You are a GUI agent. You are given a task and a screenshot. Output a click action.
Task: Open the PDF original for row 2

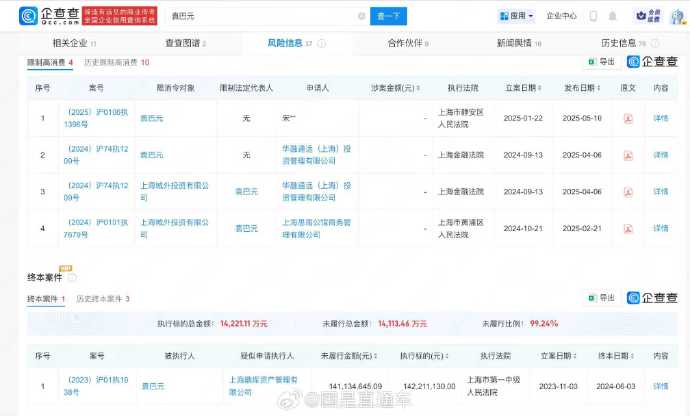tap(628, 155)
